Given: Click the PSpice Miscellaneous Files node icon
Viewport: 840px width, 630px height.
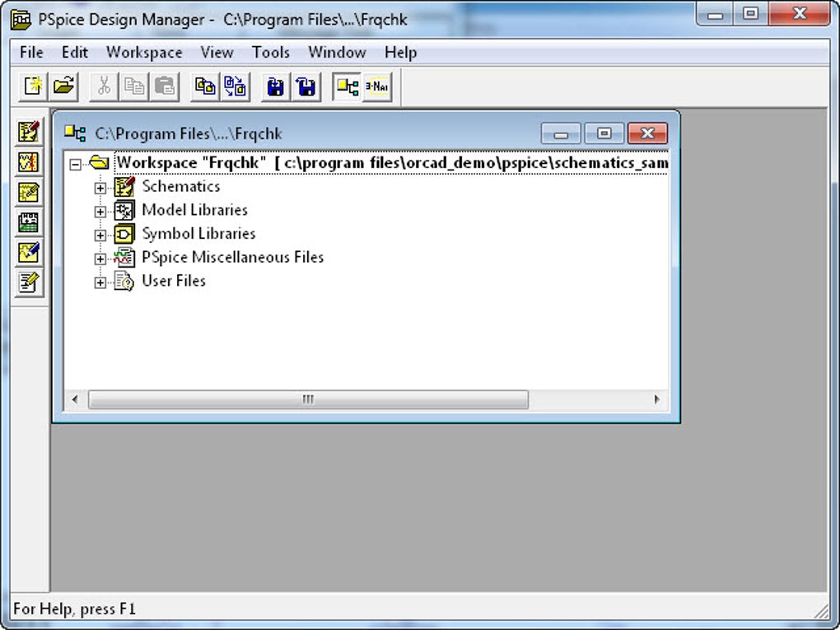Looking at the screenshot, I should tap(124, 258).
